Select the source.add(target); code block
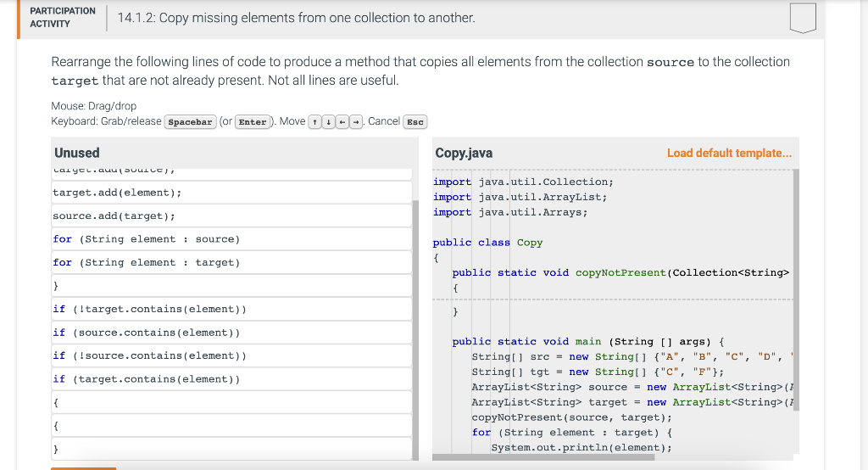Image resolution: width=868 pixels, height=470 pixels. [x=114, y=216]
